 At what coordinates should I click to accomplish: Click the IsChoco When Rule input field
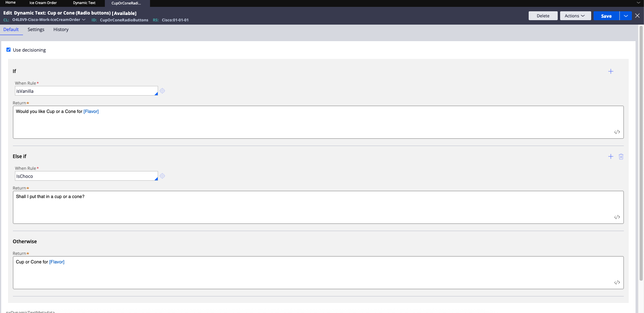coord(85,176)
